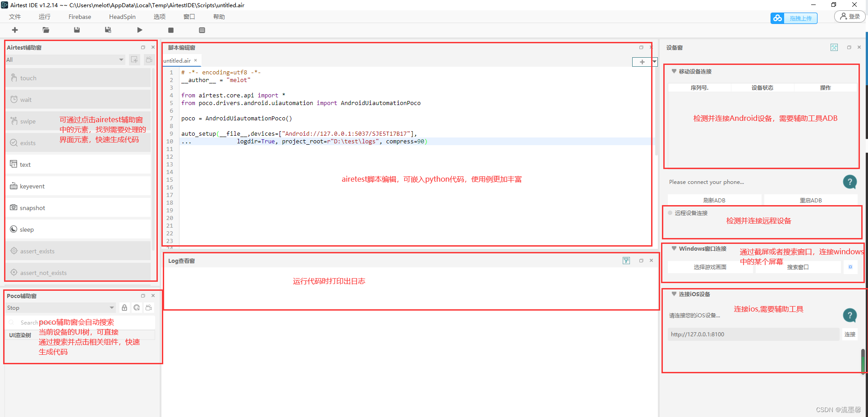Screen dimensions: 868x417
Task: Float the Log viewer panel
Action: (641, 261)
